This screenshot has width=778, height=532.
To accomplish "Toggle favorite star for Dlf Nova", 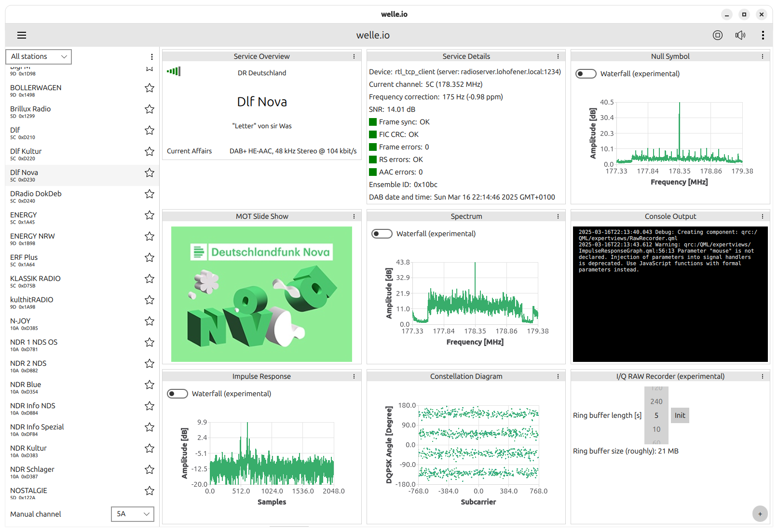I will 150,173.
